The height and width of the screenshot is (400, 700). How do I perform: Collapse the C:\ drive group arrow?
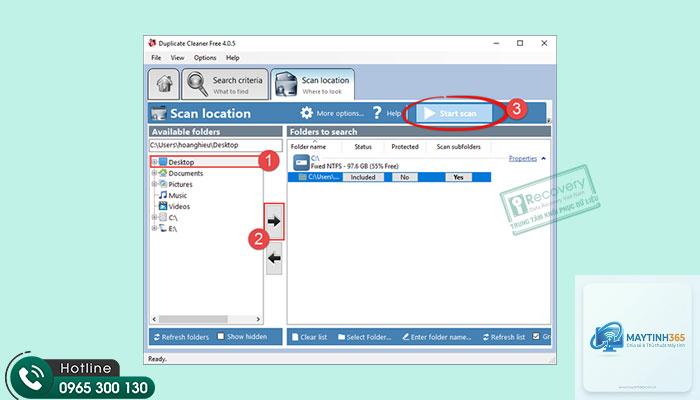click(x=543, y=158)
